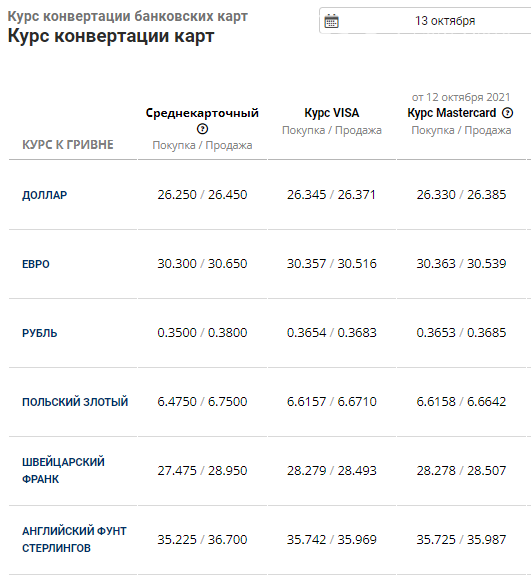Click the КУРС К ГРИВНЕ header
The width and height of the screenshot is (531, 580).
[x=68, y=145]
